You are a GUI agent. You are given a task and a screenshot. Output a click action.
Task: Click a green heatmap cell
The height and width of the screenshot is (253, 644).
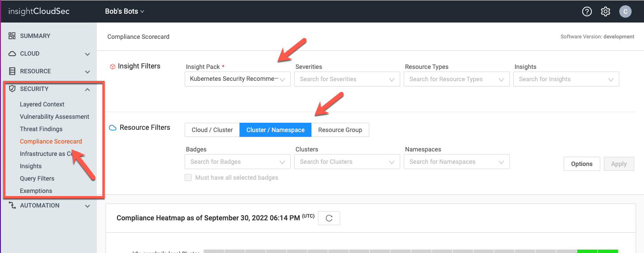(x=587, y=251)
